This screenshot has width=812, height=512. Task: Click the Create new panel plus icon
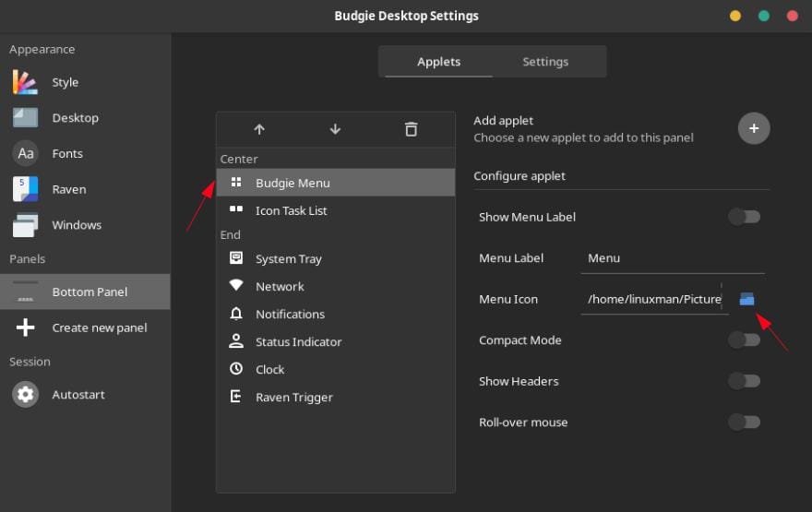26,327
